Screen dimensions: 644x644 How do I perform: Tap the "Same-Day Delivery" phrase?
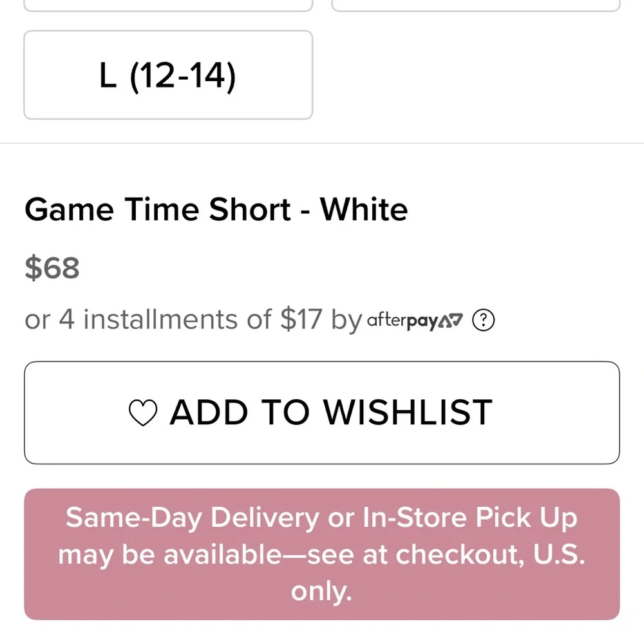[192, 518]
